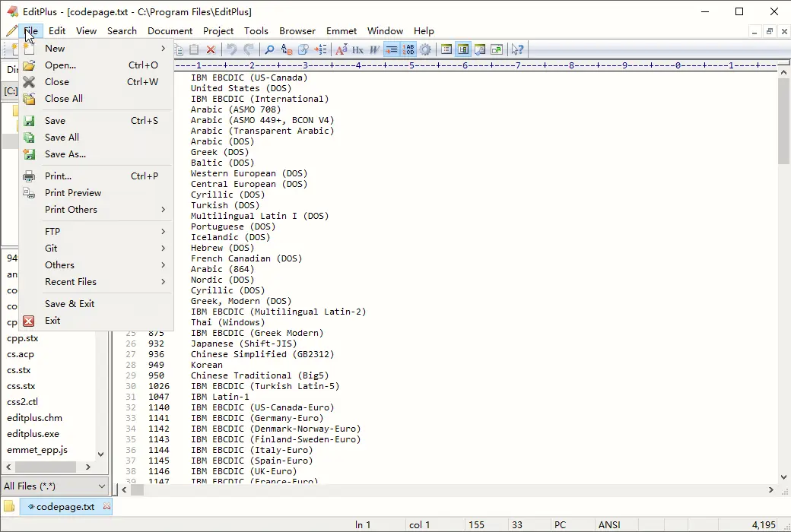
Task: Expand the New submenu
Action: tap(97, 49)
